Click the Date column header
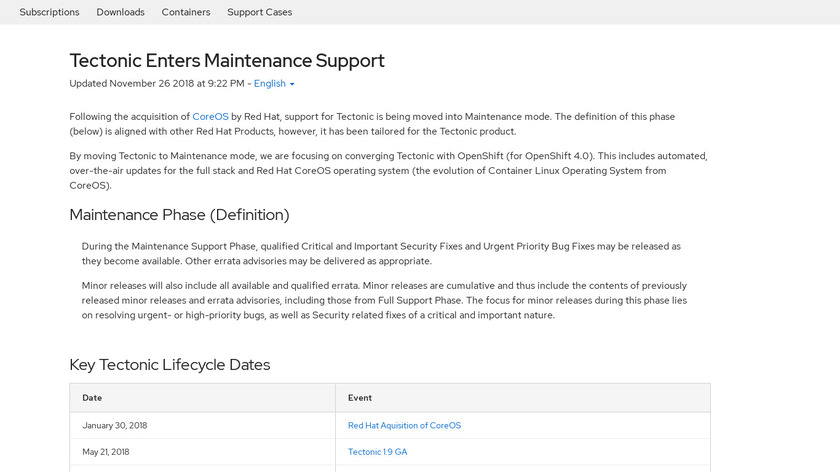The height and width of the screenshot is (472, 840). click(92, 398)
